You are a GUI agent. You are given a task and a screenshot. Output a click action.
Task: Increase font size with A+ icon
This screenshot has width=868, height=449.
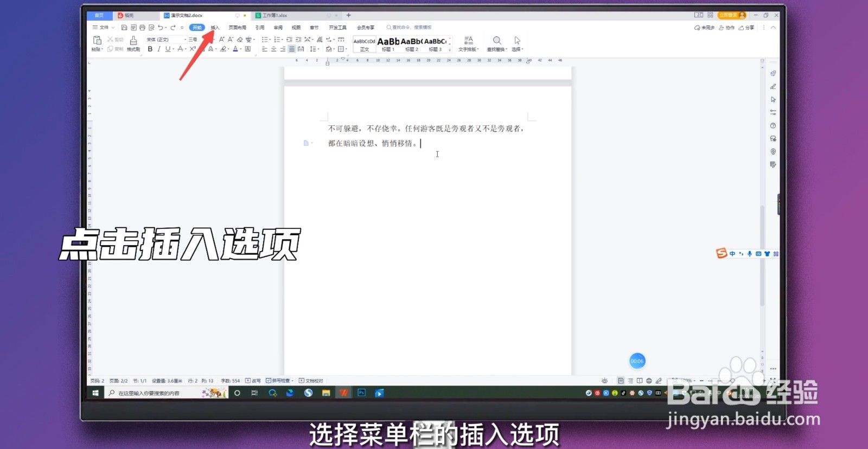[221, 39]
